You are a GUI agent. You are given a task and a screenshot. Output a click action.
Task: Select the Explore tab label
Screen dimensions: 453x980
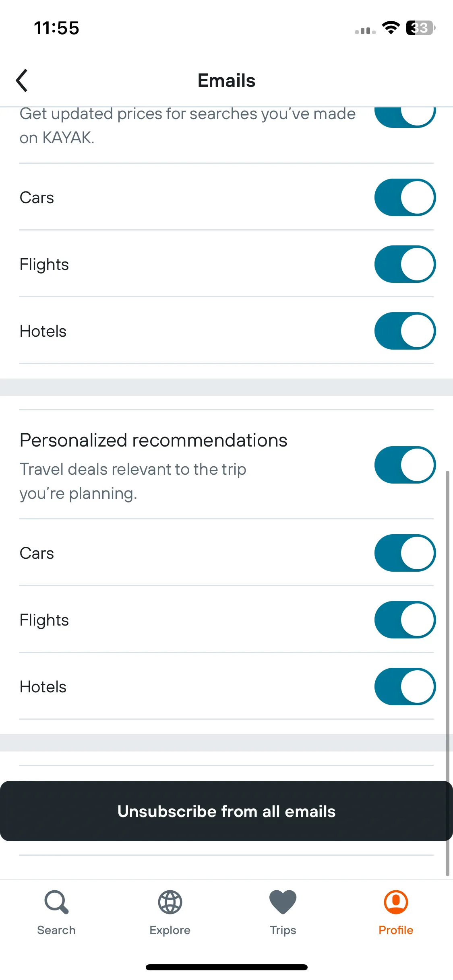[170, 930]
